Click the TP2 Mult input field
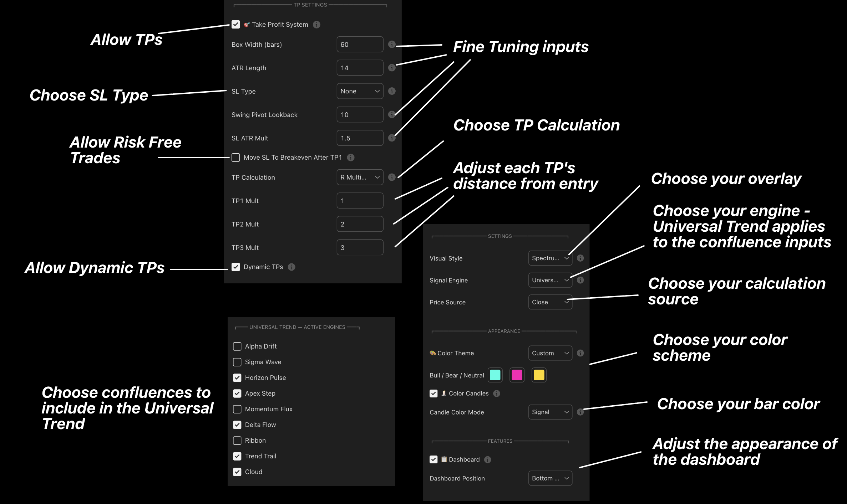Viewport: 847px width, 504px height. coord(360,224)
